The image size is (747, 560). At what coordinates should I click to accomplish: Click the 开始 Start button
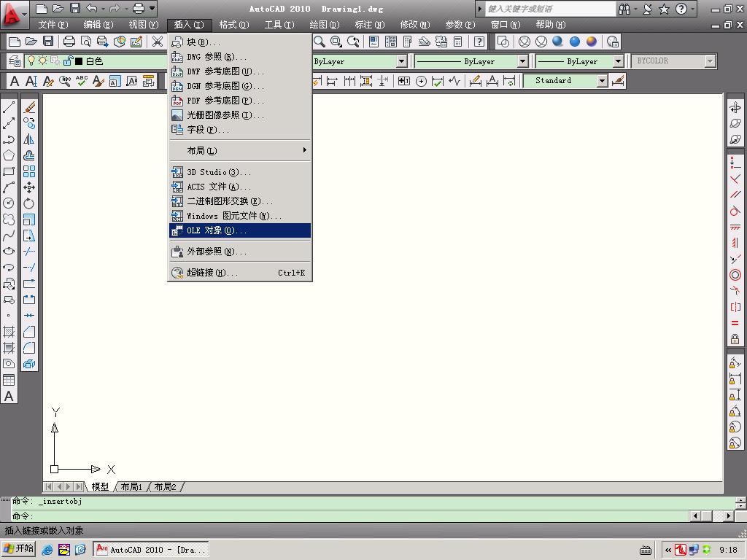point(18,548)
